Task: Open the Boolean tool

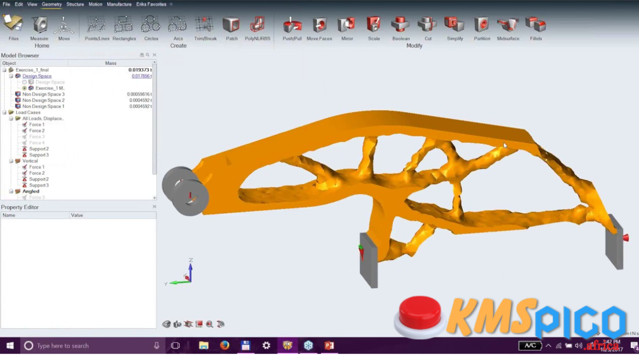Action: click(x=401, y=28)
